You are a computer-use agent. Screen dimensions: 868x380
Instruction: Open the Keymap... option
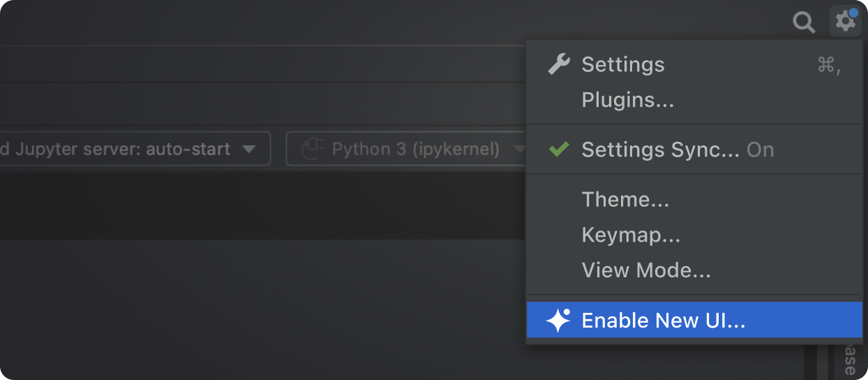(x=631, y=235)
